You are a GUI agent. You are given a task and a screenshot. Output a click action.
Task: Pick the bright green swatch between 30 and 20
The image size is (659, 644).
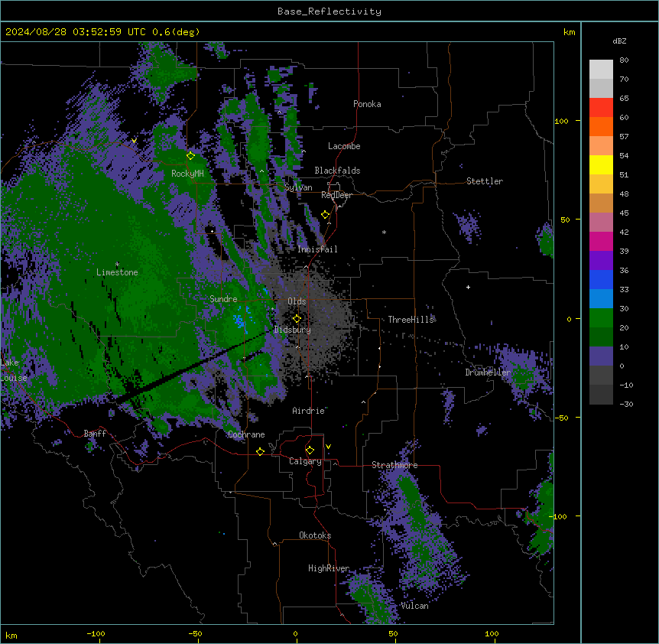[601, 318]
